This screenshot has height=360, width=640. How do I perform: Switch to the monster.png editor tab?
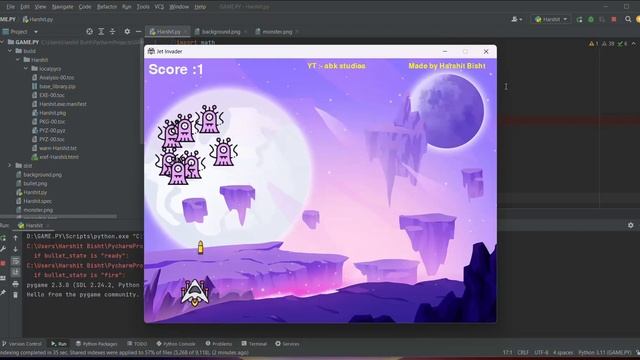pyautogui.click(x=277, y=31)
